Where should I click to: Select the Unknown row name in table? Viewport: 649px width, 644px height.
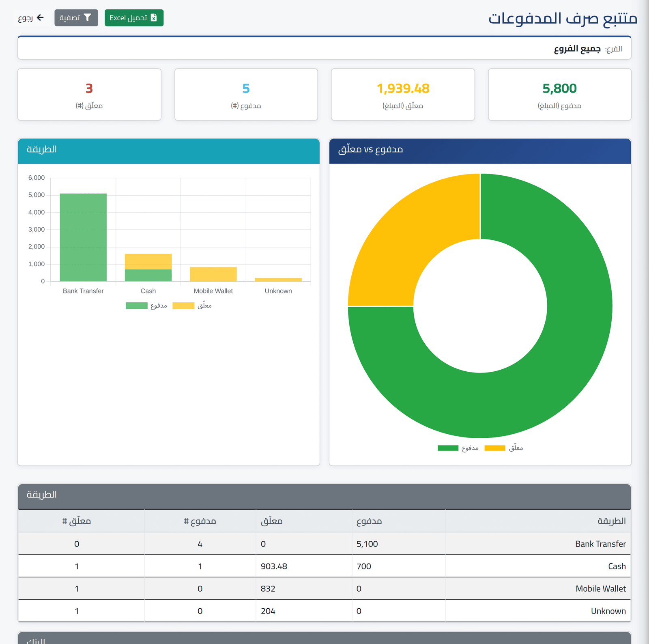pos(608,611)
